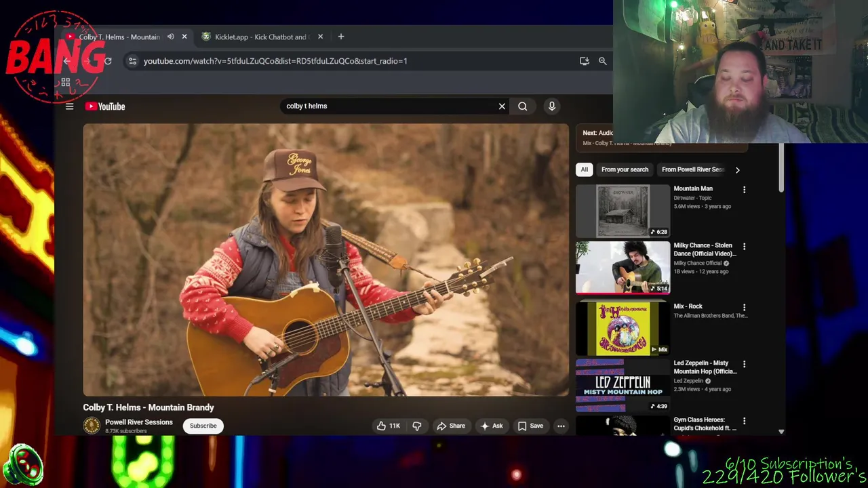
Task: Open options menu for Cupid's Chokehold
Action: click(744, 421)
